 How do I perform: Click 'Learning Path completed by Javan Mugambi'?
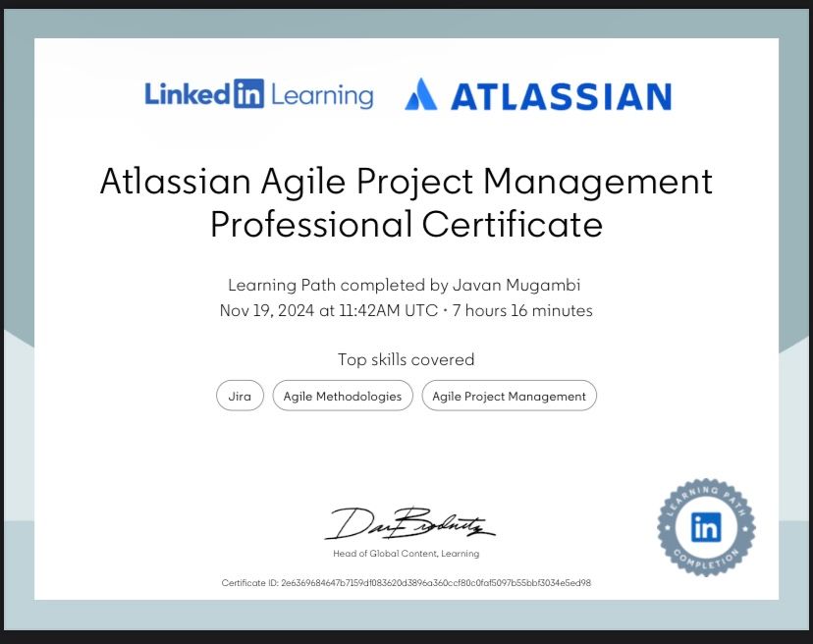coord(404,285)
